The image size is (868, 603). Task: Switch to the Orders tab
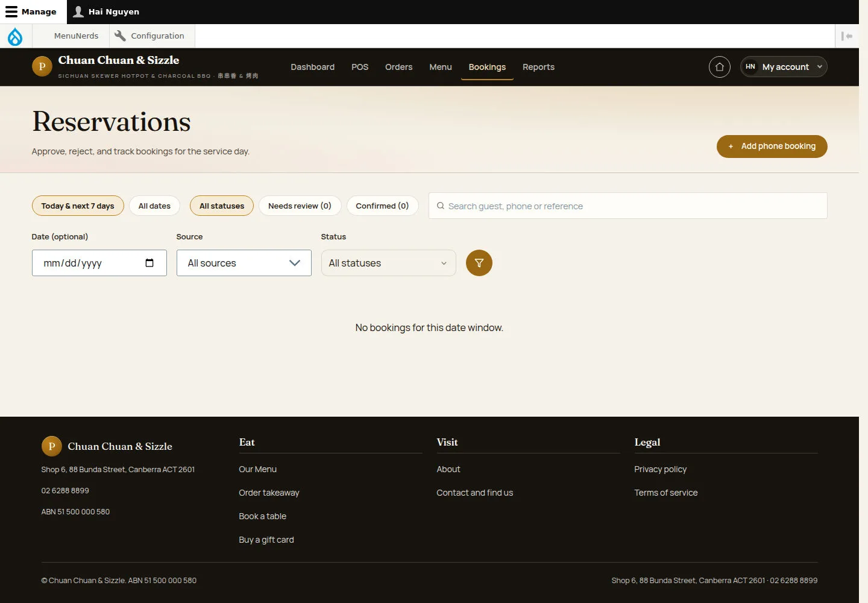coord(399,67)
